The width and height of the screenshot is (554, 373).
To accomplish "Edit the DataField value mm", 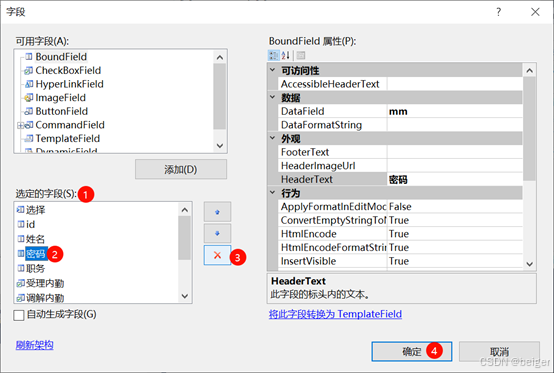I will (455, 111).
